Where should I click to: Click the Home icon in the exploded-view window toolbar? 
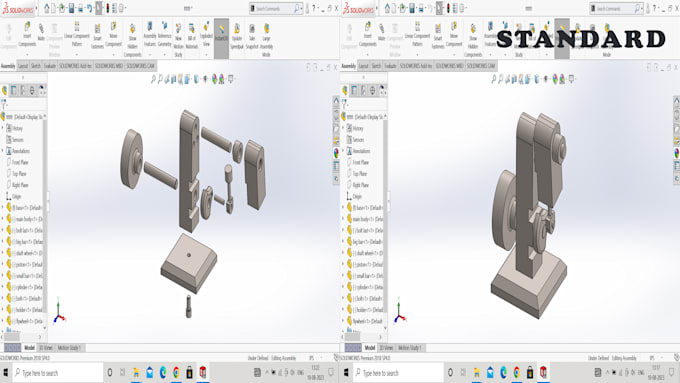click(x=46, y=8)
